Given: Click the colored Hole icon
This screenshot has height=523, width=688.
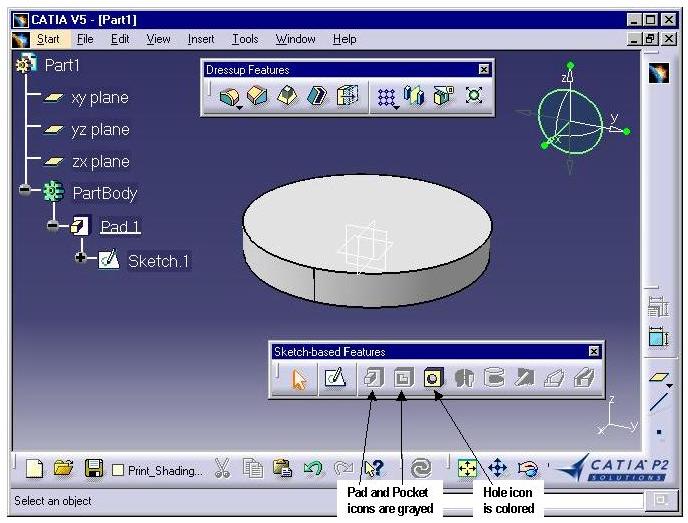Looking at the screenshot, I should [433, 377].
